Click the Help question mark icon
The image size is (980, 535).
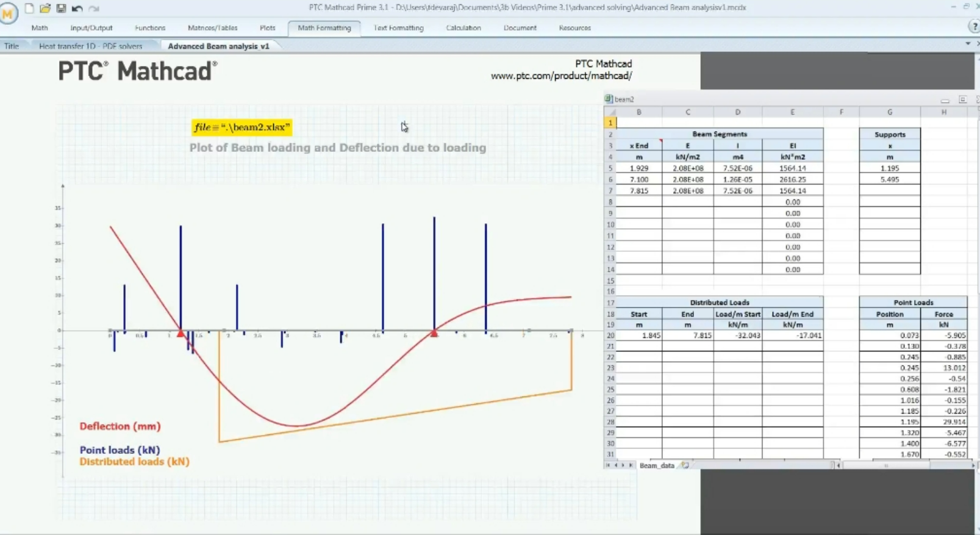tap(974, 26)
